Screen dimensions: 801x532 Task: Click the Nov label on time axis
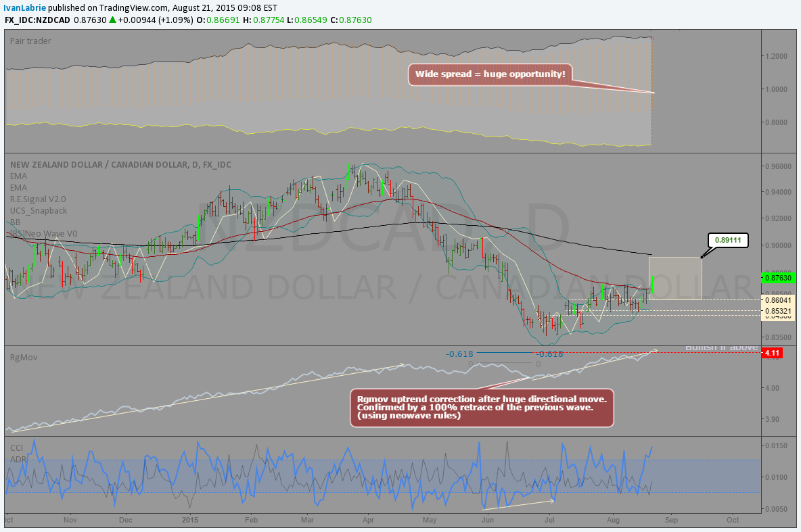click(70, 520)
